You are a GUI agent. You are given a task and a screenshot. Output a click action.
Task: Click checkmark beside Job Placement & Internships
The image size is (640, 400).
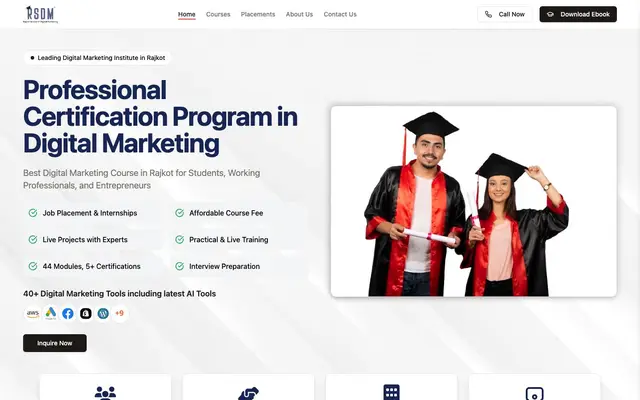click(33, 213)
